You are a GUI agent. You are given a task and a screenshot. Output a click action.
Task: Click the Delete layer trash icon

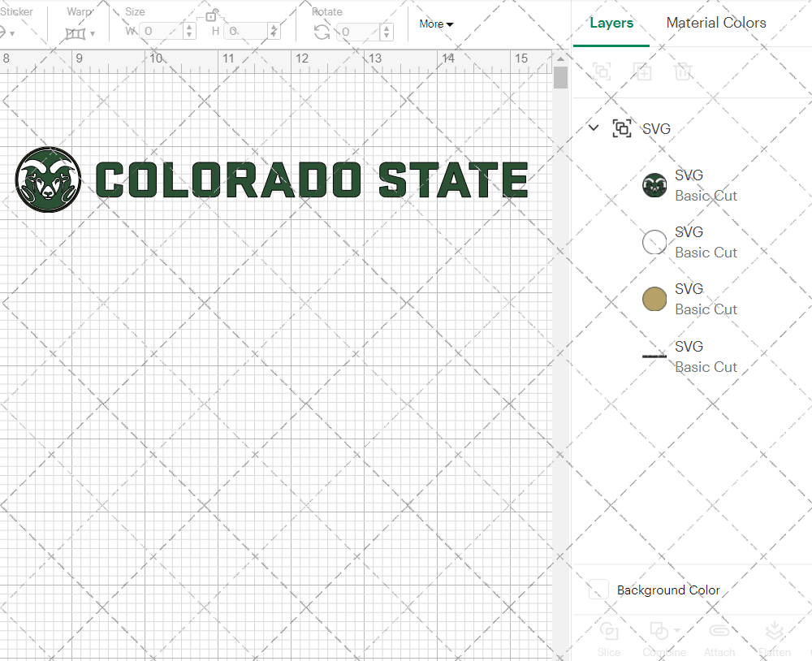[683, 71]
